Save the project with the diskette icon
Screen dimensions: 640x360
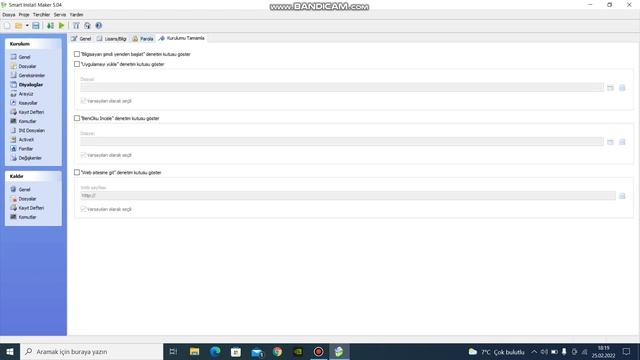click(36, 26)
